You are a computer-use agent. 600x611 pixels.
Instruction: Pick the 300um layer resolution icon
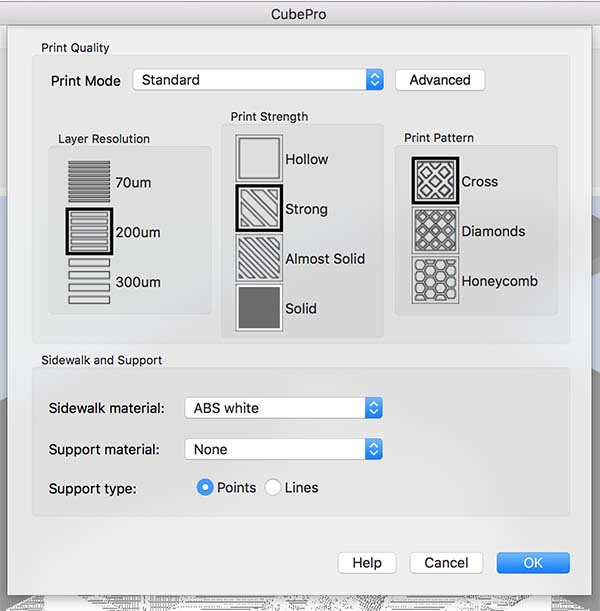coord(89,281)
